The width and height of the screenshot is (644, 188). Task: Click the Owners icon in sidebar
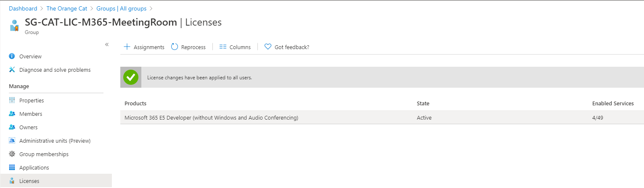(x=12, y=127)
